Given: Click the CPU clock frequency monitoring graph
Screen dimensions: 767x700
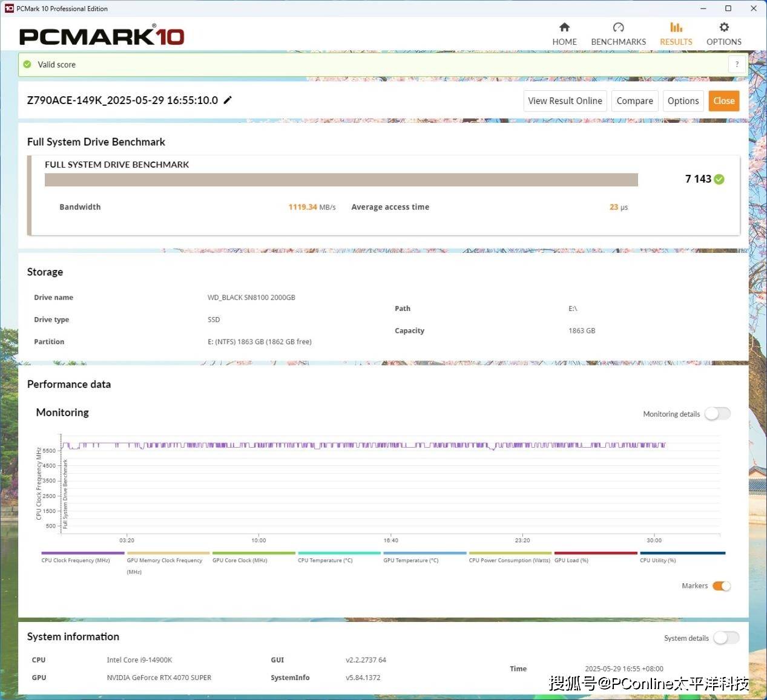Looking at the screenshot, I should click(x=390, y=484).
